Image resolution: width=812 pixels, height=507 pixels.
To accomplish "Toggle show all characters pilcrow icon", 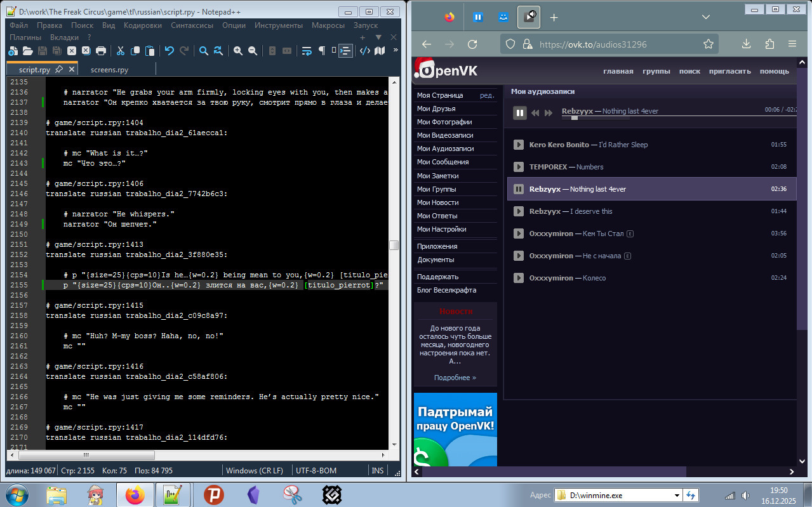I will [x=322, y=51].
